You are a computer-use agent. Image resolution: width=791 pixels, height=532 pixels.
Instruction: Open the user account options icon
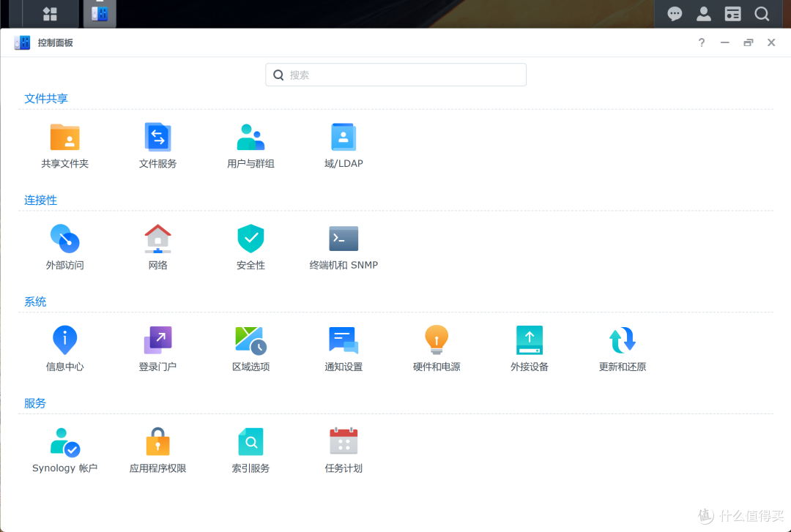tap(704, 14)
